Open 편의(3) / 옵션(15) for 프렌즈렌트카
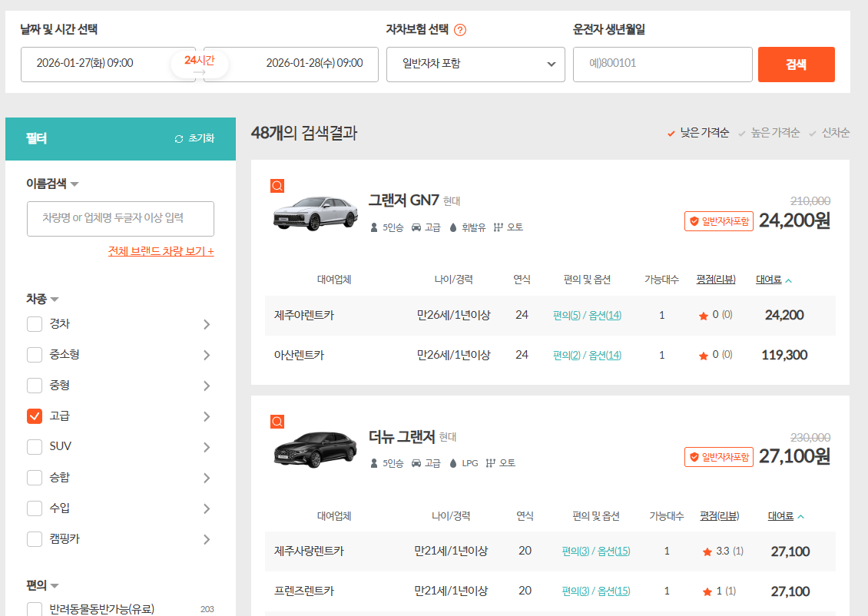This screenshot has height=616, width=868. (595, 591)
